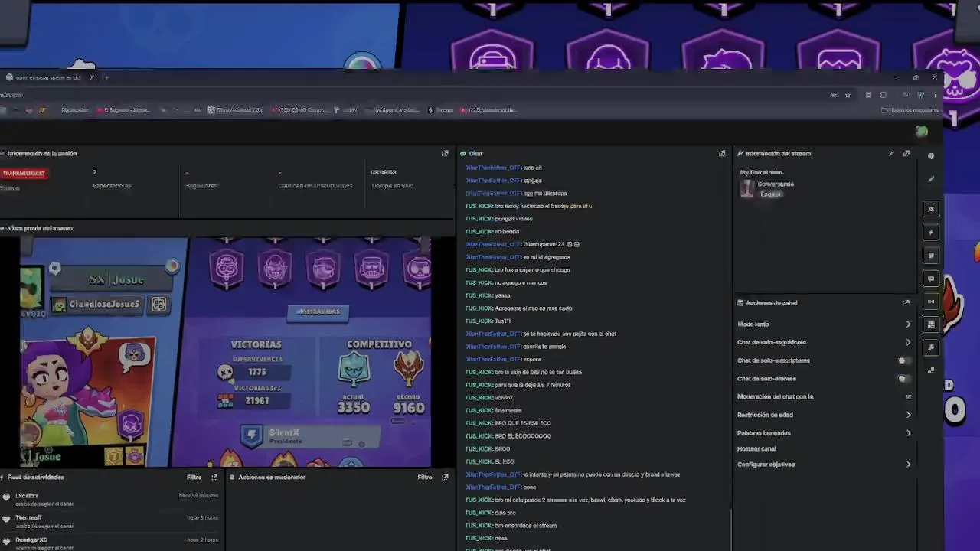
Task: Close the 'como empezar stream' browser tab
Action: click(91, 77)
